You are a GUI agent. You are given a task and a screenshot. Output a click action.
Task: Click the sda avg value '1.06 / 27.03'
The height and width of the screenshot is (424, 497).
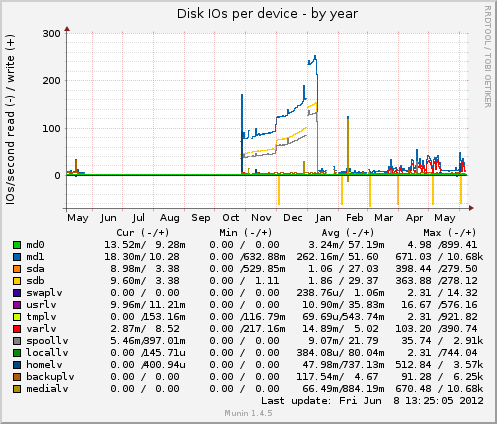click(x=343, y=269)
